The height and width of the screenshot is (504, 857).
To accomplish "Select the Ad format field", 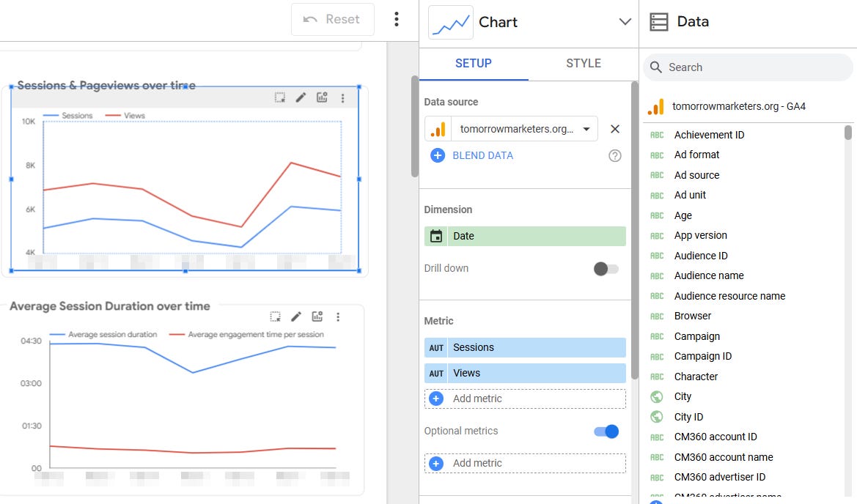I will [696, 155].
